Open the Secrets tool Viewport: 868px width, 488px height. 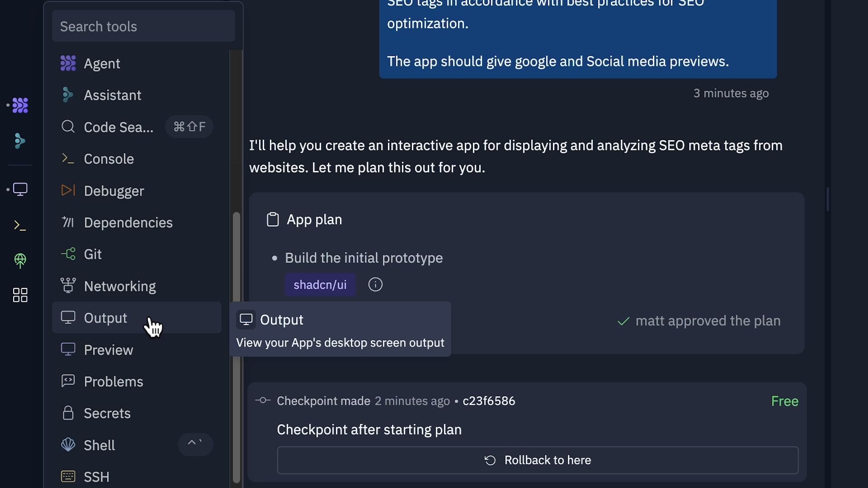coord(107,413)
